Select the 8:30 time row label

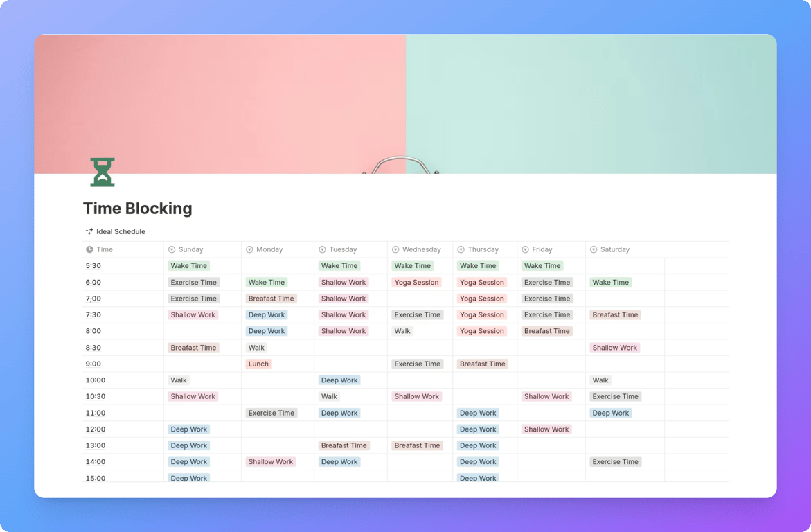[x=93, y=347]
